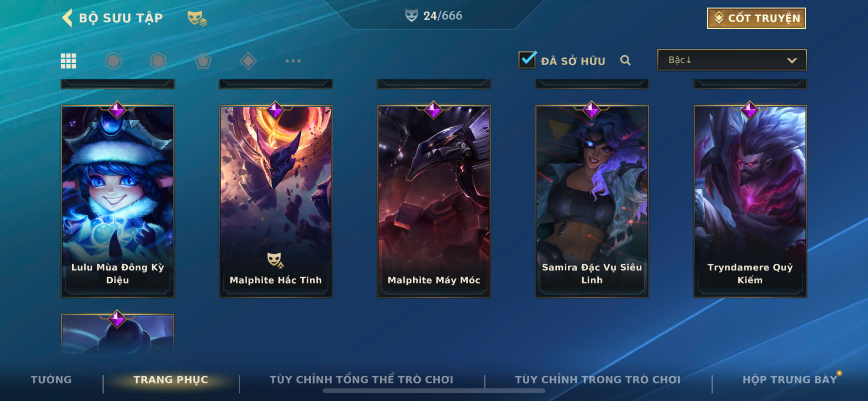This screenshot has width=868, height=401.
Task: Expand sort options via chevron arrow
Action: pyautogui.click(x=792, y=61)
